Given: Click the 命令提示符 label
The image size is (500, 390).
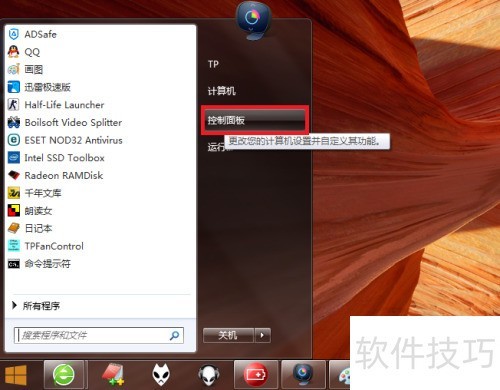Looking at the screenshot, I should click(48, 264).
